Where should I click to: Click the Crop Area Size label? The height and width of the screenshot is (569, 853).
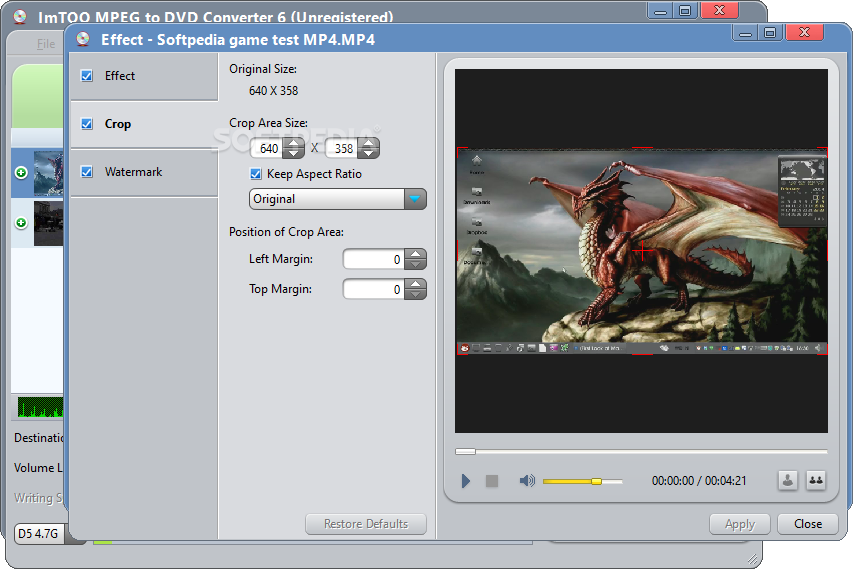click(268, 123)
